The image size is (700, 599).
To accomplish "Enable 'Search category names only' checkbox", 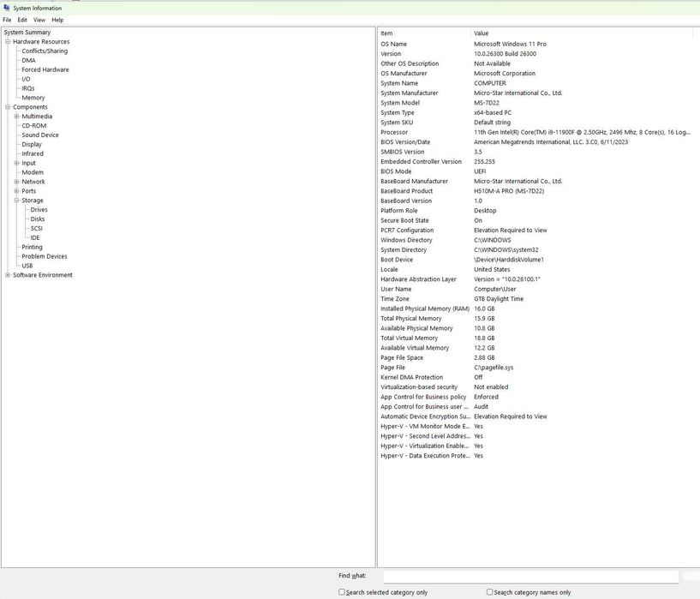I will [490, 592].
